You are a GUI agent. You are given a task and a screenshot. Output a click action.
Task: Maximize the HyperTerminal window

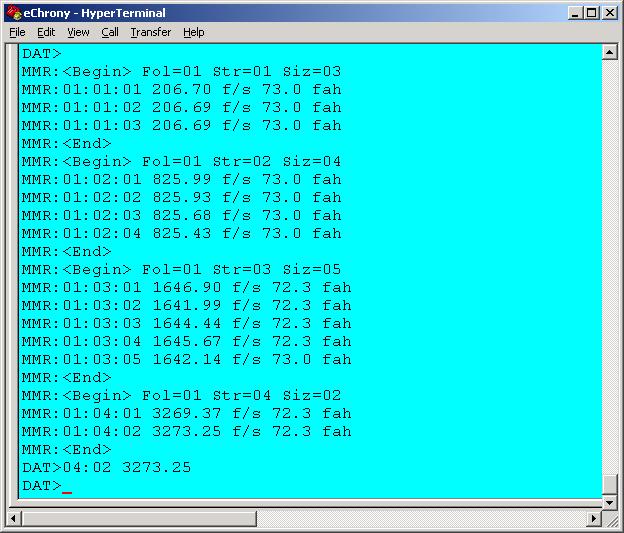pyautogui.click(x=591, y=13)
